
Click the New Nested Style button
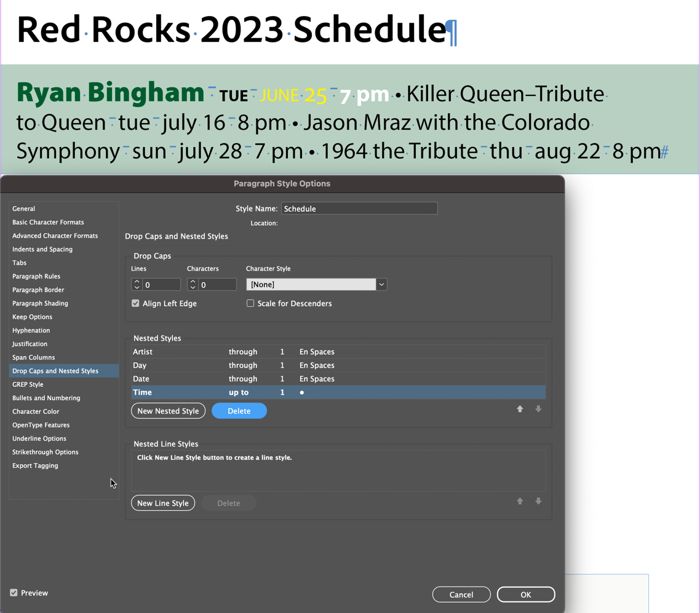click(x=168, y=411)
